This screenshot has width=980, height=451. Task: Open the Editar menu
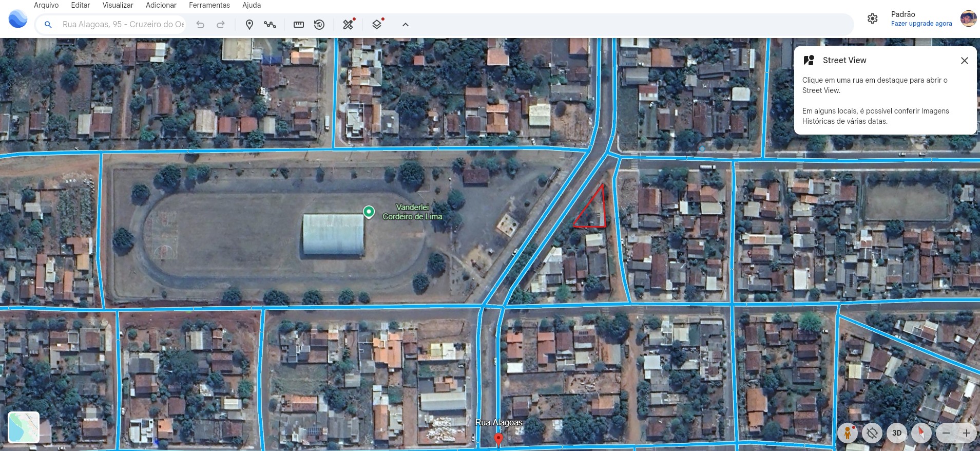(x=81, y=5)
